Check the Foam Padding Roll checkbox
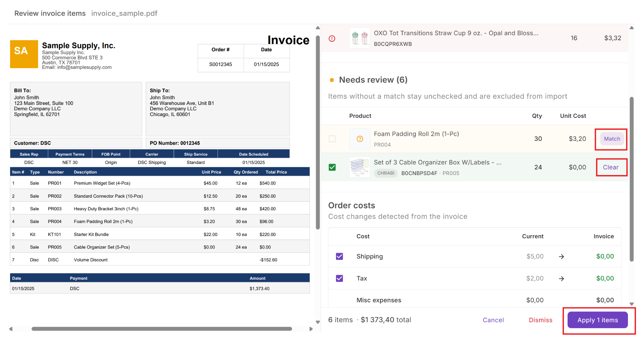Viewport: 644px width, 341px height. click(x=332, y=139)
